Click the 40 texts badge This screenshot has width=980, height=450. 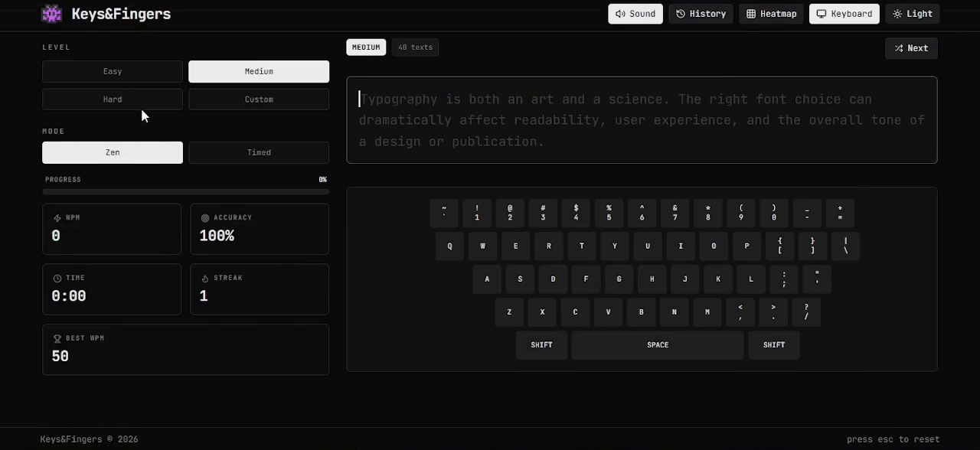pyautogui.click(x=415, y=47)
